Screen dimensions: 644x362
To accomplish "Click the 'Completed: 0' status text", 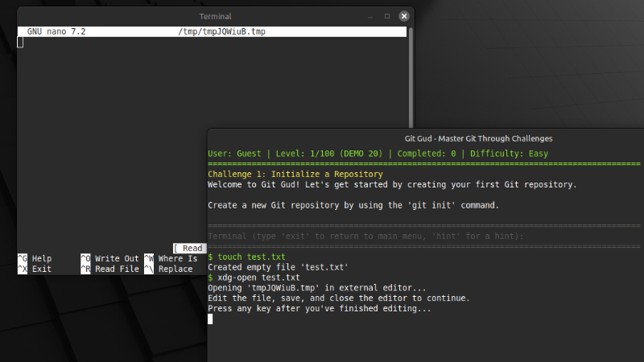I will [x=427, y=154].
